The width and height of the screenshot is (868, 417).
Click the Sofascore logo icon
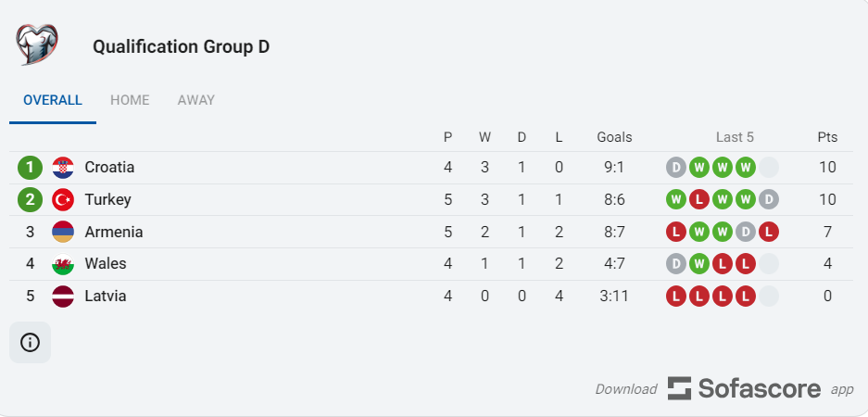tap(679, 388)
